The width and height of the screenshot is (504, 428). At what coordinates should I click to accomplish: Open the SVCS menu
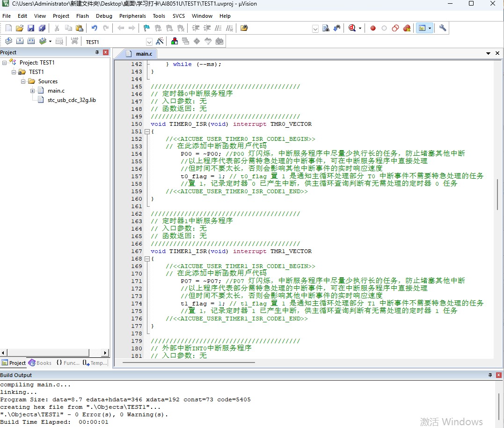click(179, 16)
